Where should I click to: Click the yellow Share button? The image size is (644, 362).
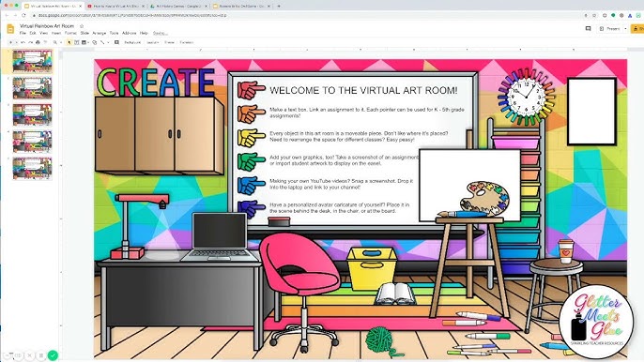tap(637, 29)
